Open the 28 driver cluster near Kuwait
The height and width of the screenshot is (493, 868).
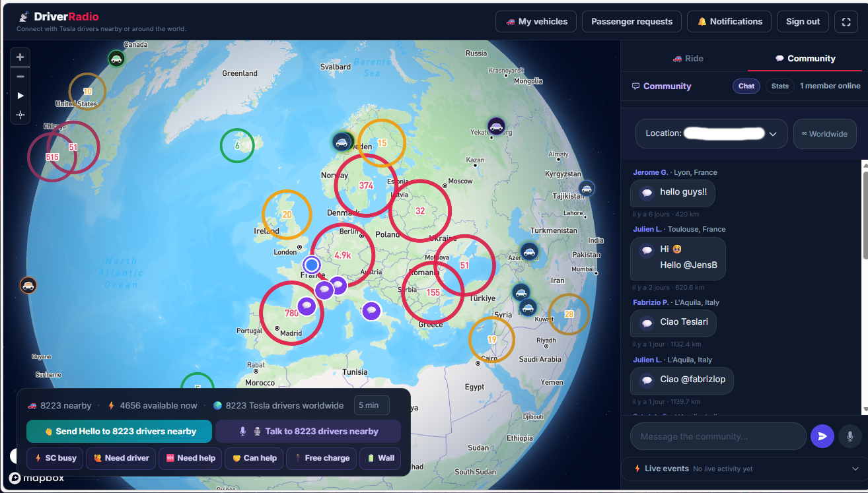[x=569, y=314]
